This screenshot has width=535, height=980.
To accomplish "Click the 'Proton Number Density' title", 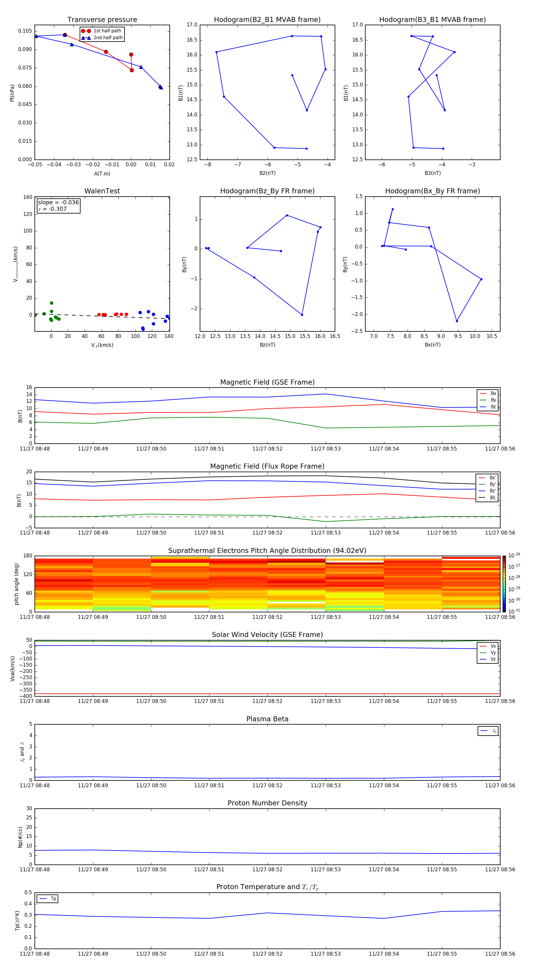I will pyautogui.click(x=267, y=803).
